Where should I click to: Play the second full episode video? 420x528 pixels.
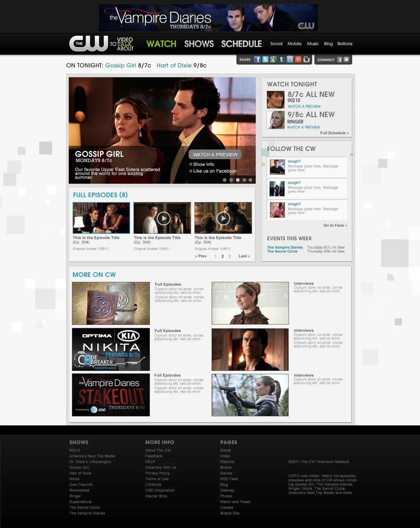coord(164,219)
